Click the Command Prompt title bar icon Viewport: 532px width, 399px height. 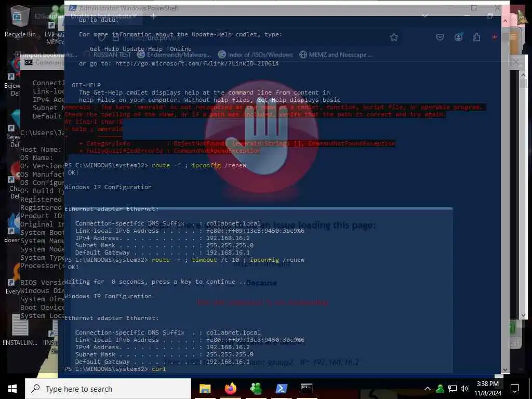point(29,62)
